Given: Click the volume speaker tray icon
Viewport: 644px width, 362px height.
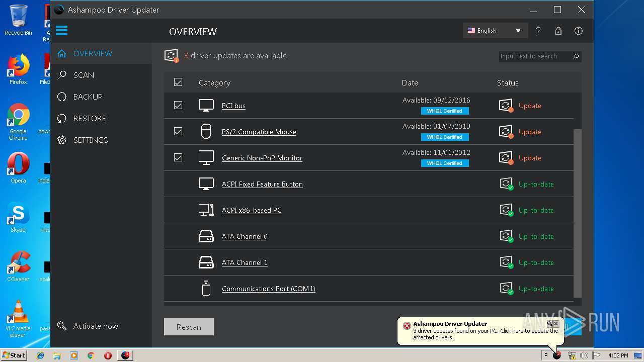Looking at the screenshot, I should click(x=584, y=355).
